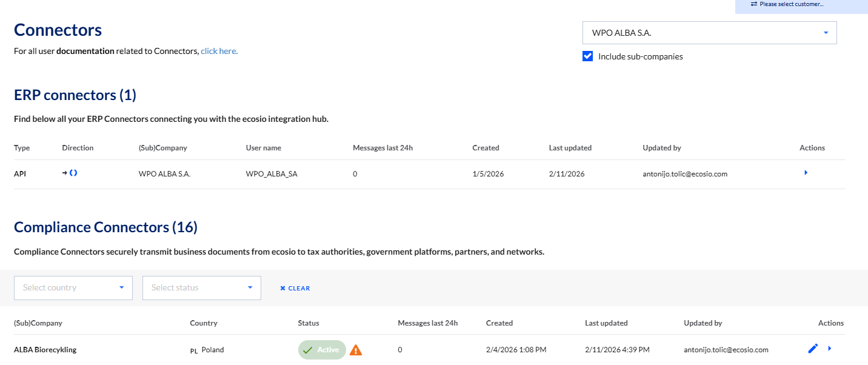
Task: Click the Direction column header
Action: pyautogui.click(x=78, y=148)
